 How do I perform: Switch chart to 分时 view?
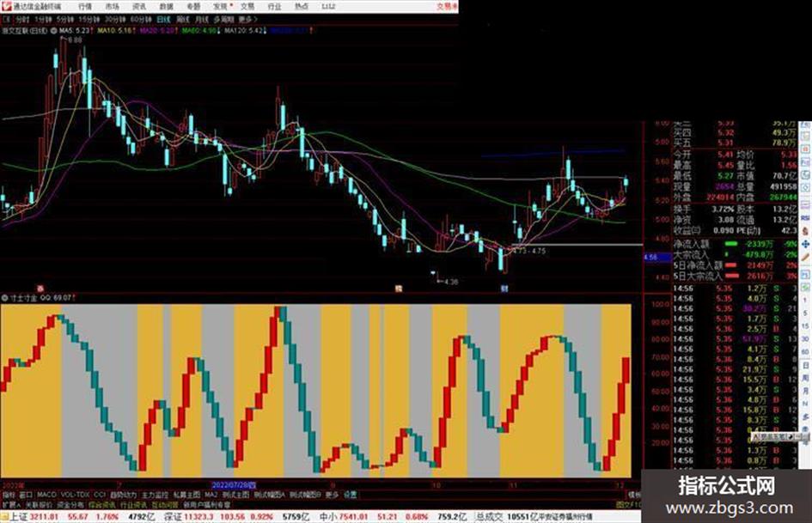pos(22,19)
